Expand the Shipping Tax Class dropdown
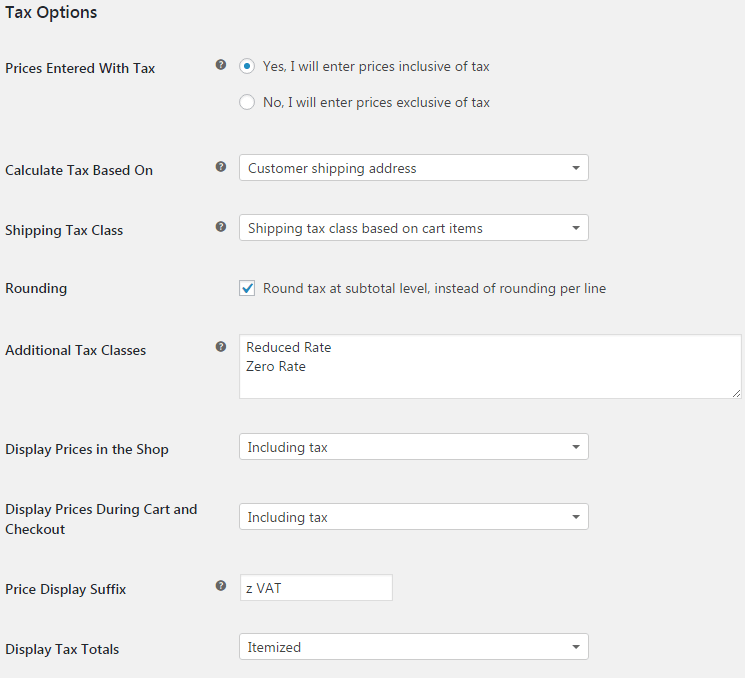This screenshot has height=678, width=745. pos(413,228)
